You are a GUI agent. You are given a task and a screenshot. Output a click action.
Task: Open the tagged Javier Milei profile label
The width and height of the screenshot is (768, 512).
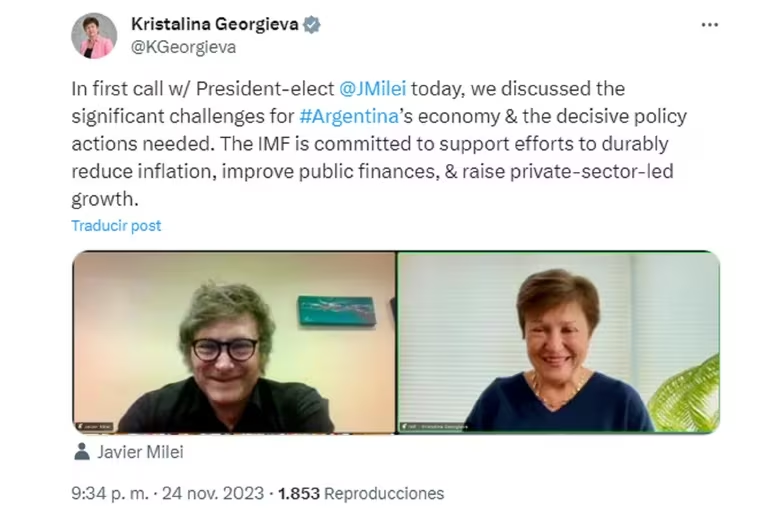141,452
